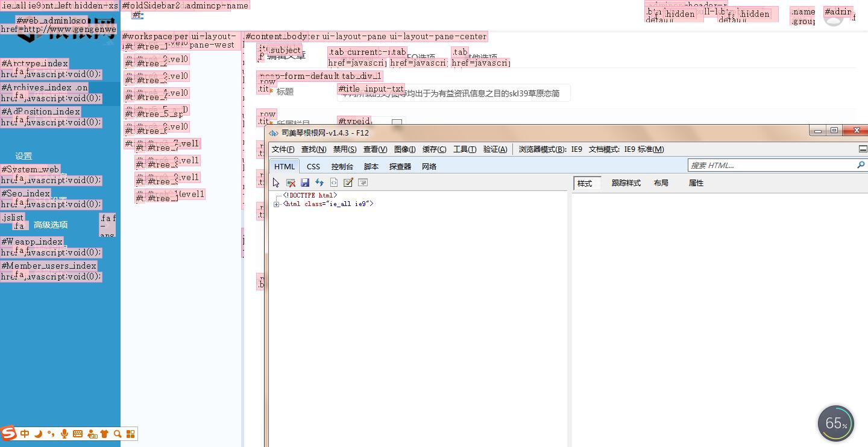Switch to the 布局 tab in the right pane

point(661,183)
